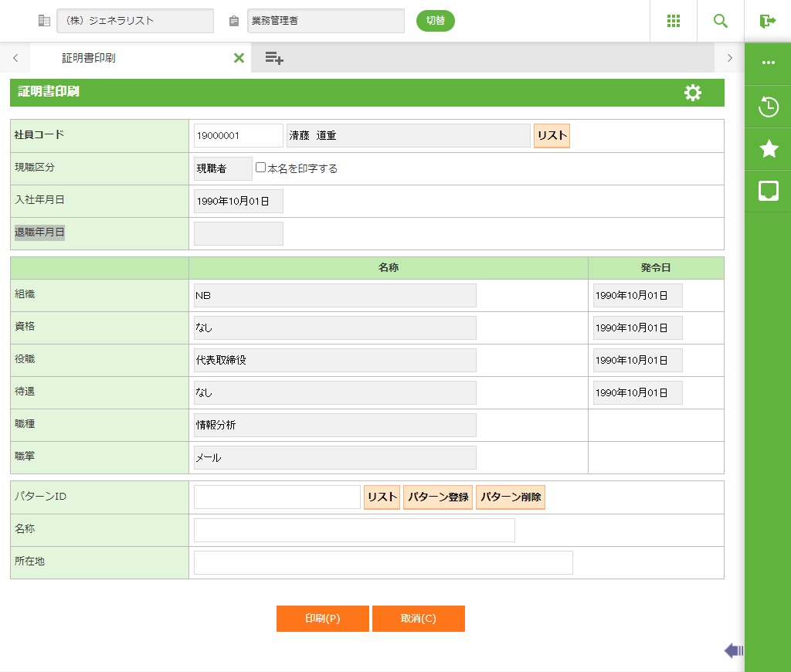Viewport: 791px width, 672px height.
Task: Open the inbox tray icon in sidebar
Action: pos(768,192)
